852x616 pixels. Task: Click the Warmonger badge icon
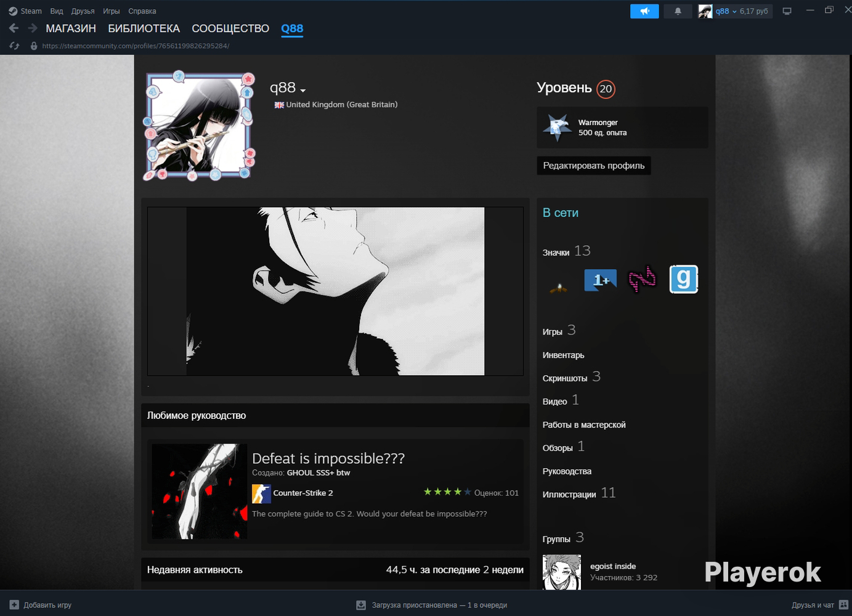[x=558, y=128]
